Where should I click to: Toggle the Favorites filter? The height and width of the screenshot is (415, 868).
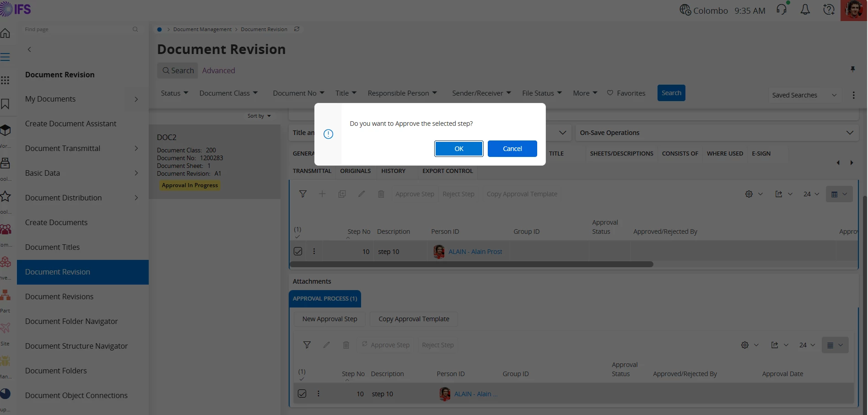point(626,93)
